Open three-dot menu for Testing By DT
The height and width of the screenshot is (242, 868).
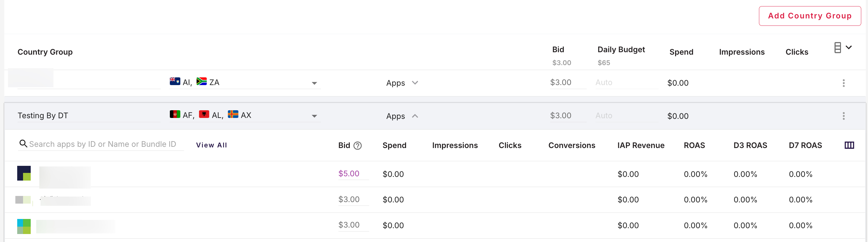(x=843, y=116)
